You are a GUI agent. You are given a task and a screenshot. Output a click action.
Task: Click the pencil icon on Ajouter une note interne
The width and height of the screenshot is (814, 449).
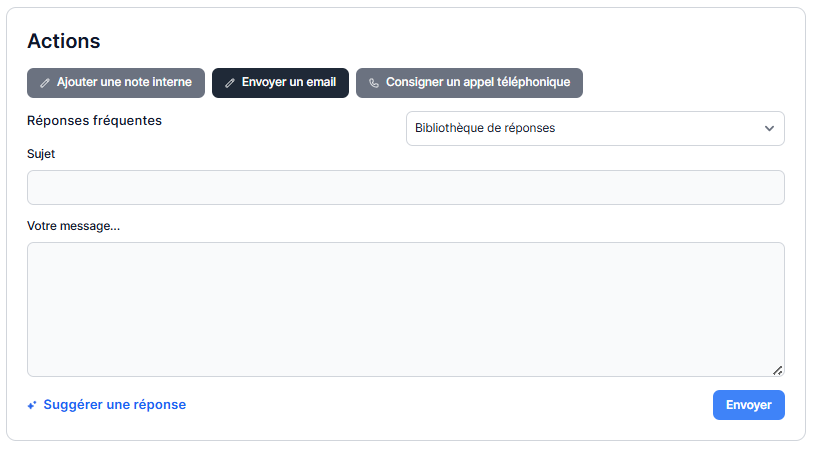(x=45, y=83)
